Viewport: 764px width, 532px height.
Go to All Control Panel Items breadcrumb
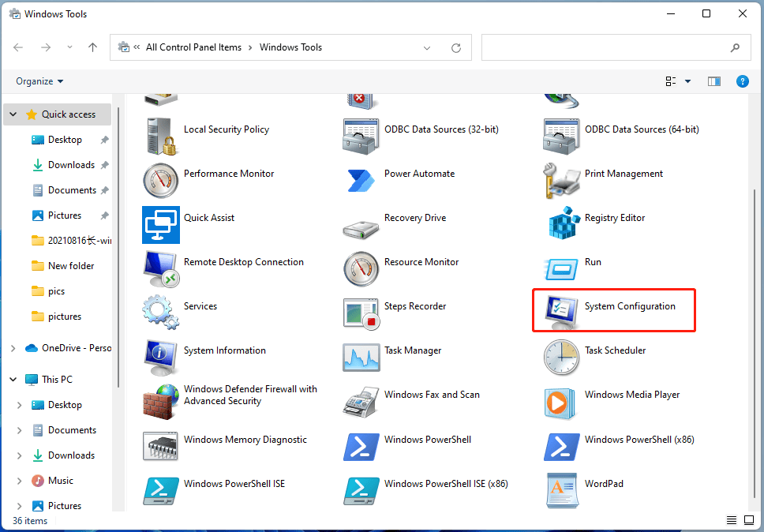(193, 47)
